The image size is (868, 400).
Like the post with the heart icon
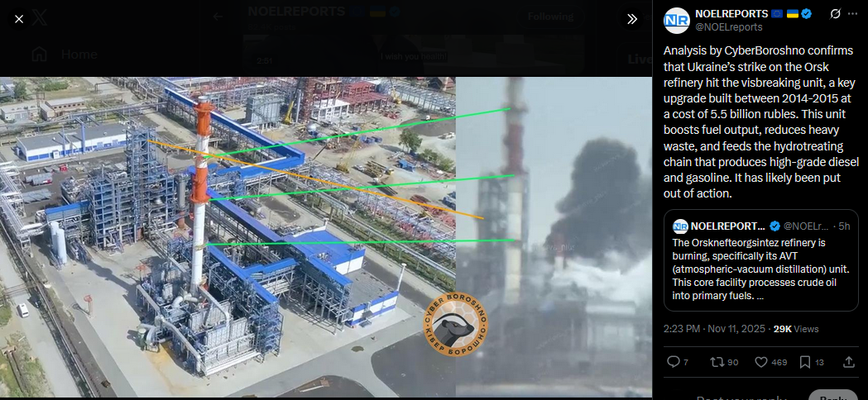pos(761,362)
